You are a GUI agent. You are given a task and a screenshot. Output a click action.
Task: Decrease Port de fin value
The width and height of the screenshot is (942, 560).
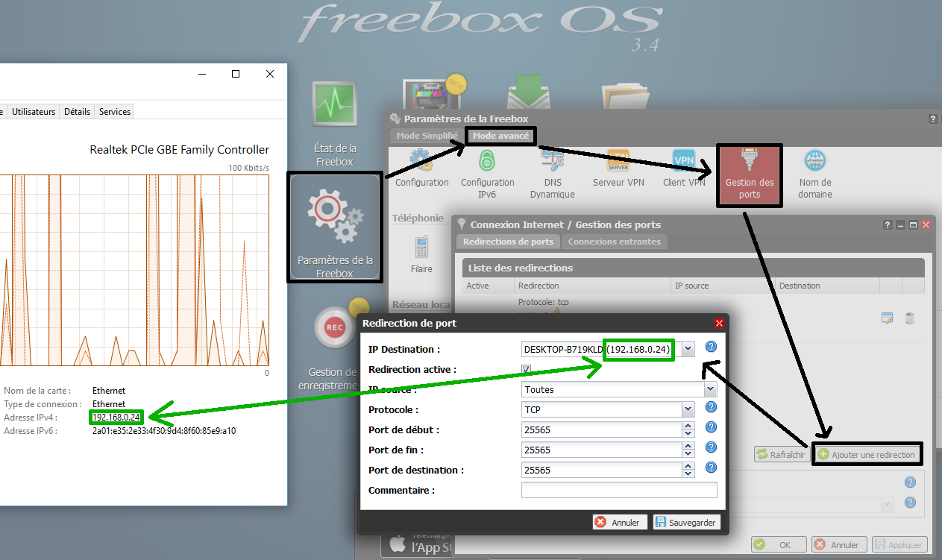coord(688,453)
